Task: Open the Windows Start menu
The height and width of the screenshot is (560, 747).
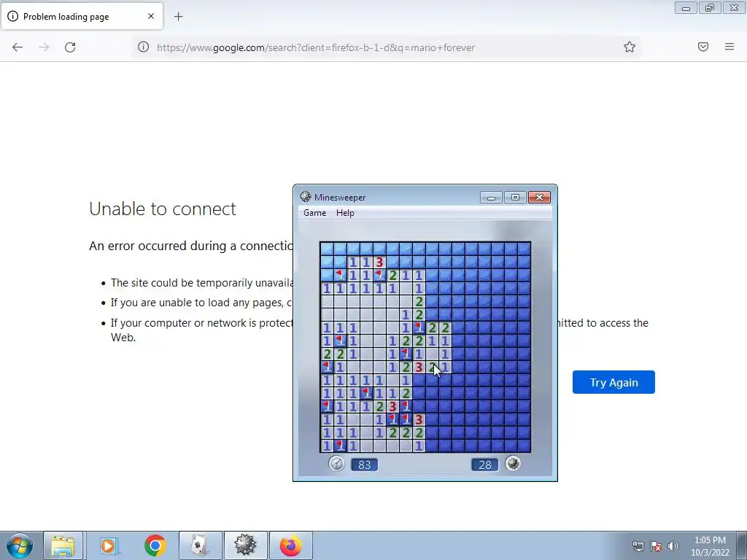Action: pos(20,545)
